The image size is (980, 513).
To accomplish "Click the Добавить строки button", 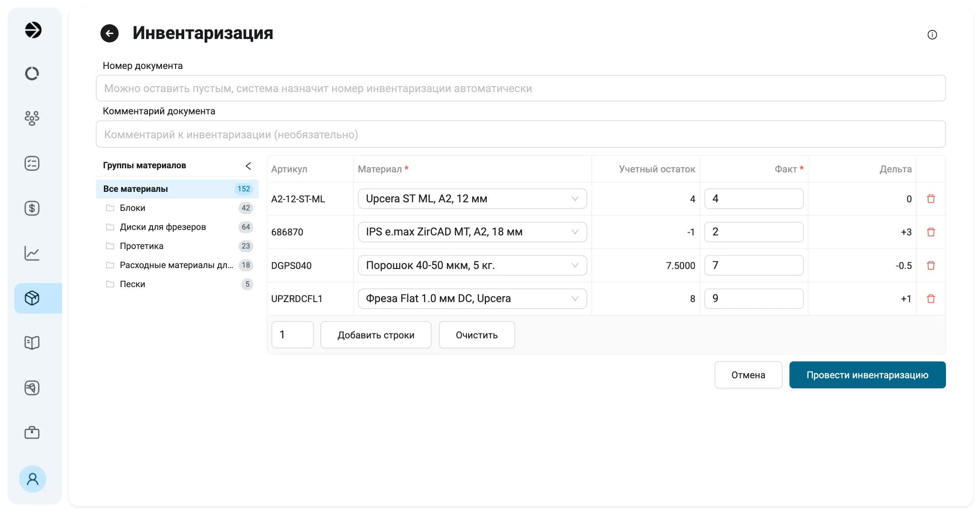I will [376, 335].
